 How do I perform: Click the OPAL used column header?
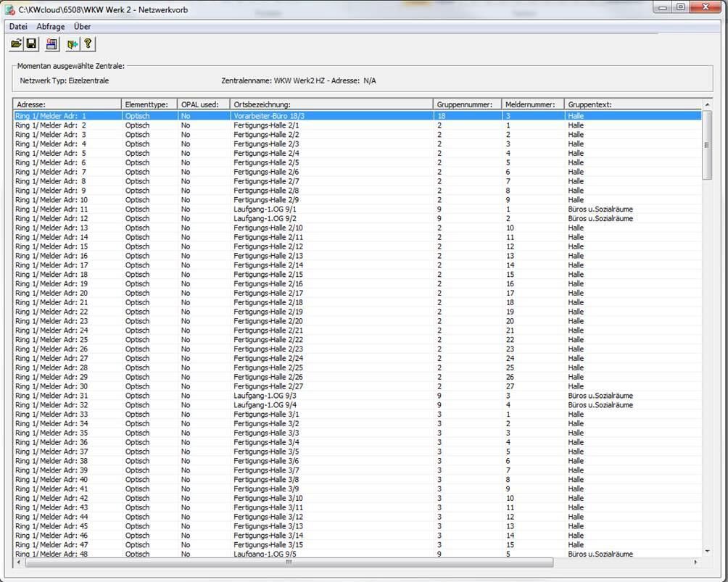pos(203,104)
